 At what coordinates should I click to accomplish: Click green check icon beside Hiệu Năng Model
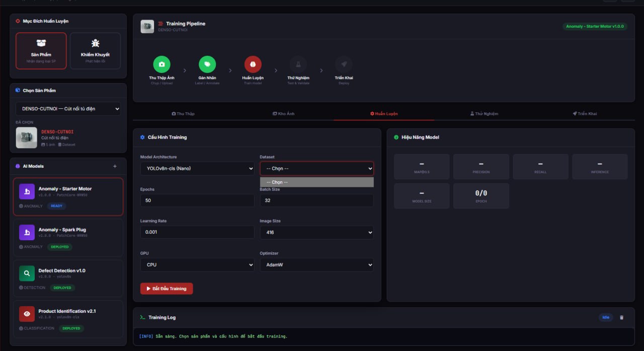(396, 137)
